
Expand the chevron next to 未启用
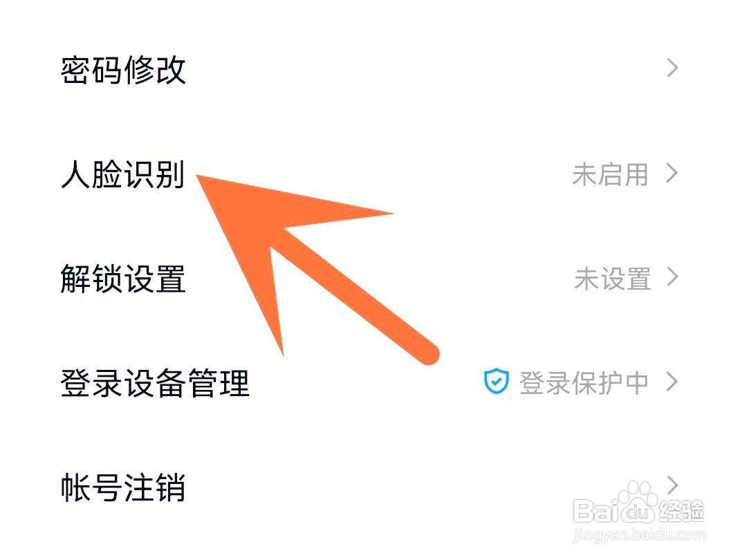click(672, 173)
